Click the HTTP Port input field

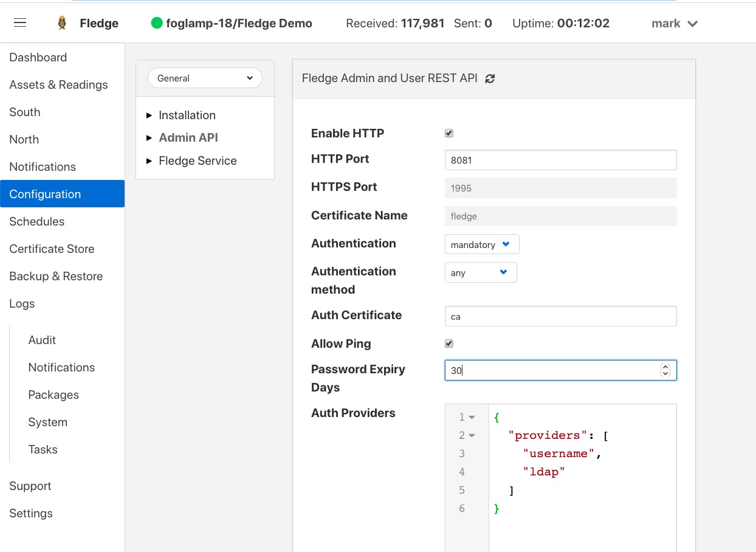(x=560, y=160)
